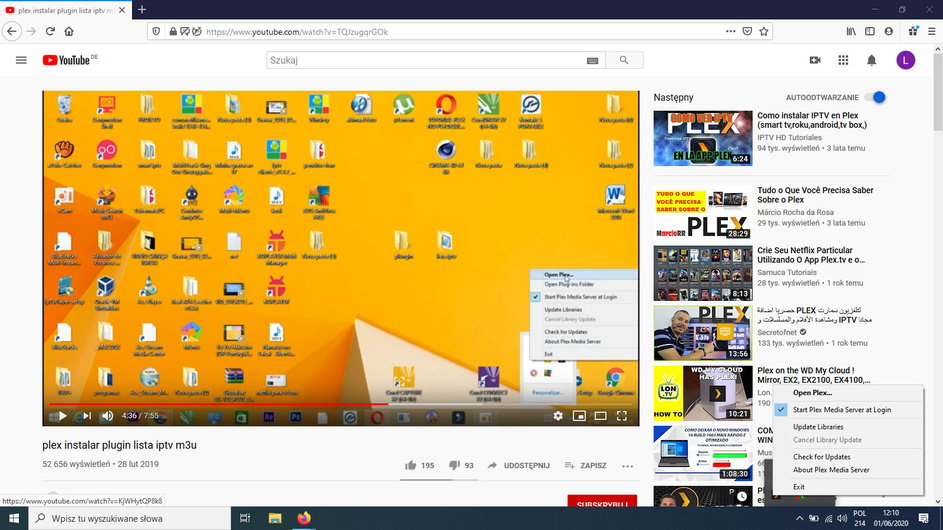The width and height of the screenshot is (943, 530).
Task: Toggle the AUTOODTWARZANIE autoplay switch
Action: (876, 97)
